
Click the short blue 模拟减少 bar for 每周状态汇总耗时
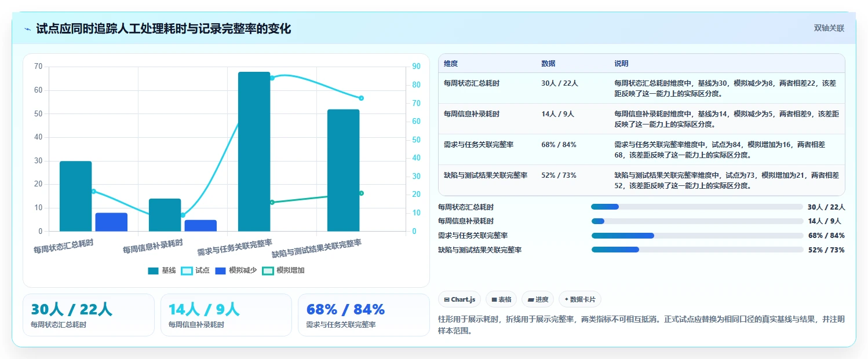[x=111, y=222]
